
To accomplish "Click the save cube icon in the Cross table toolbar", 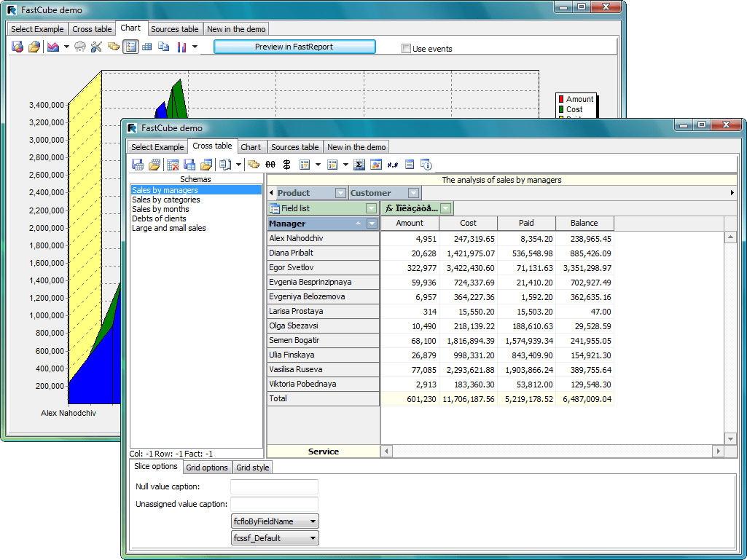I will [x=138, y=165].
